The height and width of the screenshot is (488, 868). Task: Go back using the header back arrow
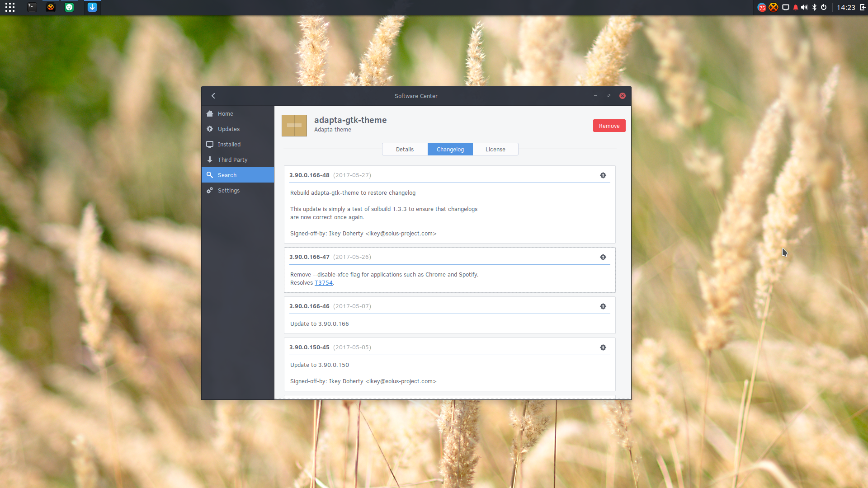coord(213,96)
